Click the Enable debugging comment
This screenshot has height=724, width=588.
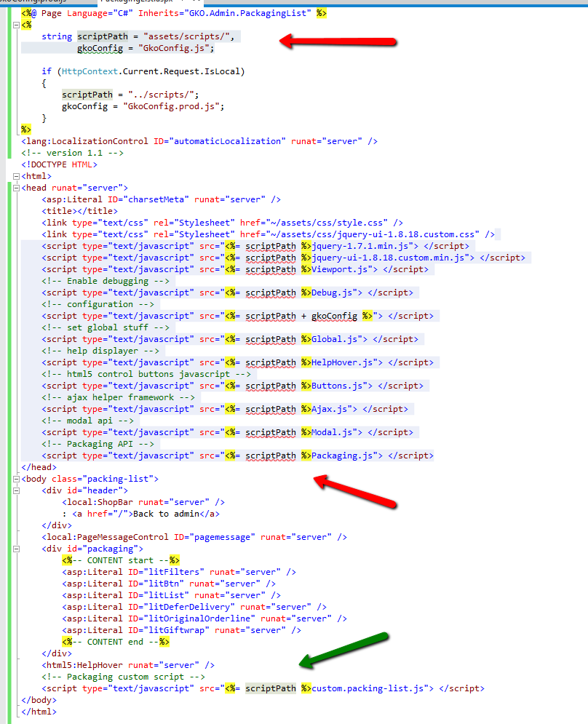106,281
